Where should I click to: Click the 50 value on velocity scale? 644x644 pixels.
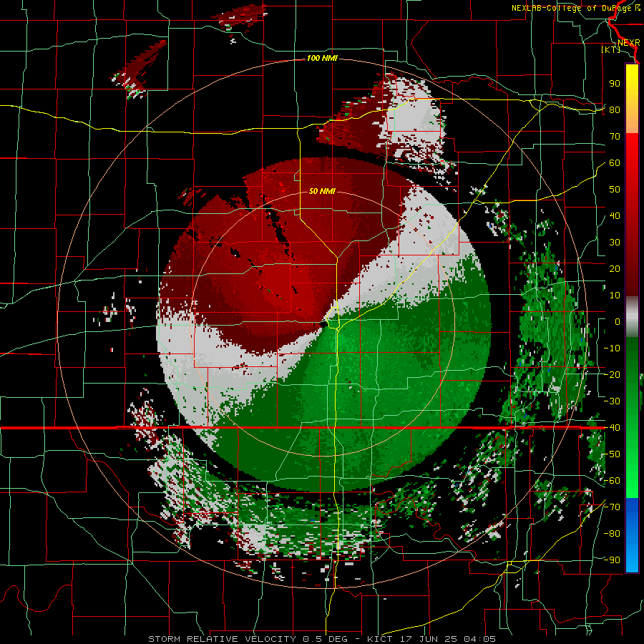coord(615,189)
